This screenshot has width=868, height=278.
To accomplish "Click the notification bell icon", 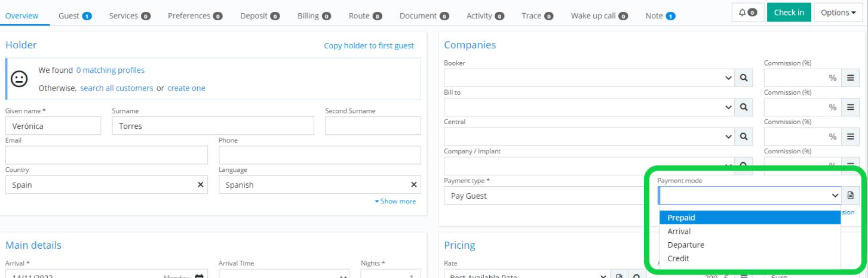I will click(x=747, y=13).
